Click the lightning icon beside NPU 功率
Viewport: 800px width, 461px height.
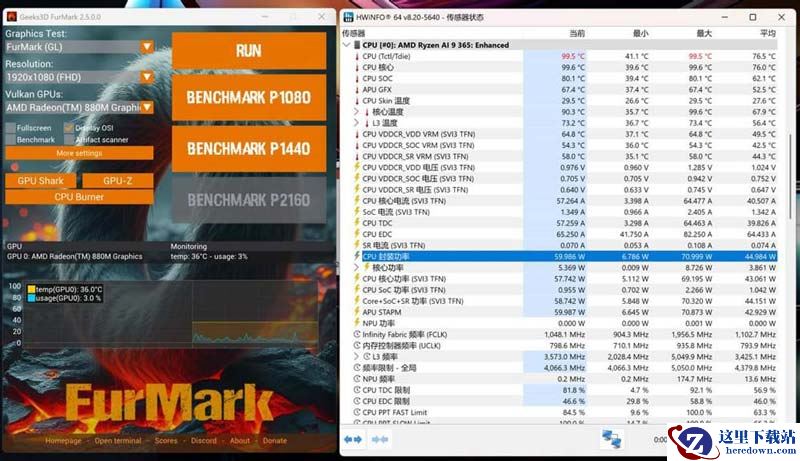[357, 323]
